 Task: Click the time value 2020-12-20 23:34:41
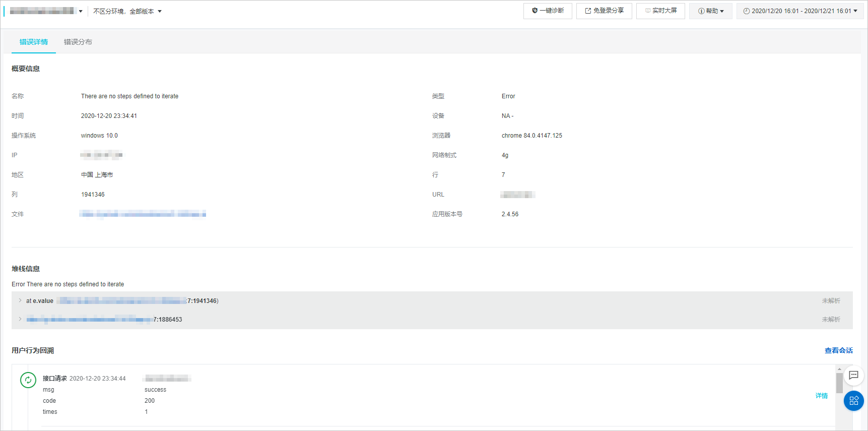tap(109, 116)
